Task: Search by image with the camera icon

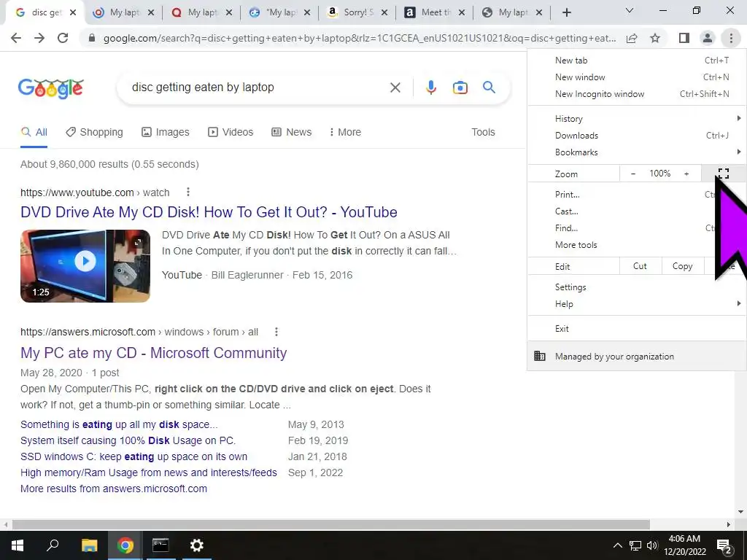Action: click(460, 87)
